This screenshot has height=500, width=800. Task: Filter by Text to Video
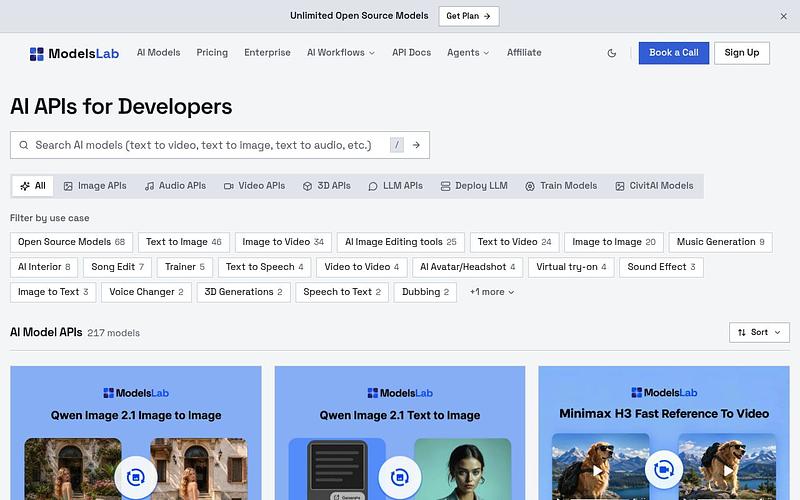[x=514, y=242]
